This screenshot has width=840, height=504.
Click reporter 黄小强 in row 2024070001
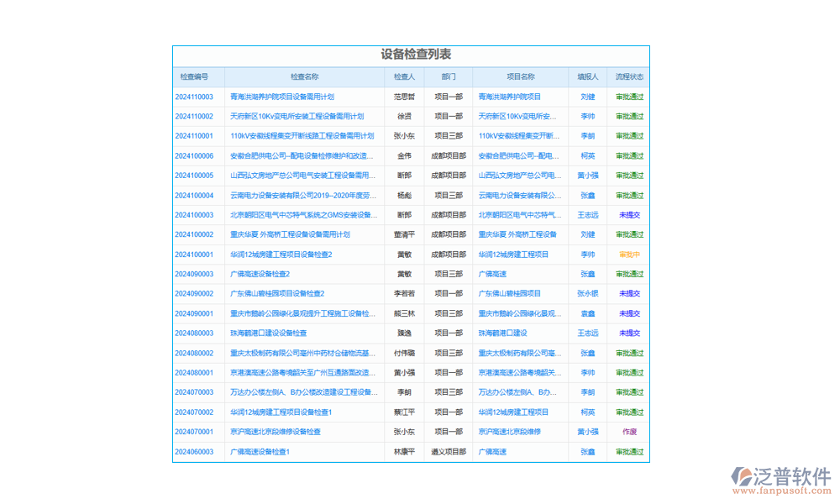[588, 432]
